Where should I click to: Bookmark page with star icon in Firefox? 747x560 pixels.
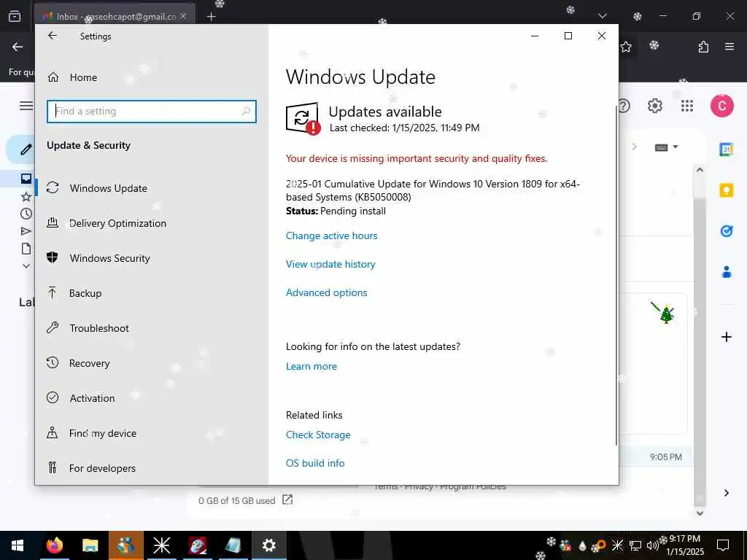(x=626, y=47)
